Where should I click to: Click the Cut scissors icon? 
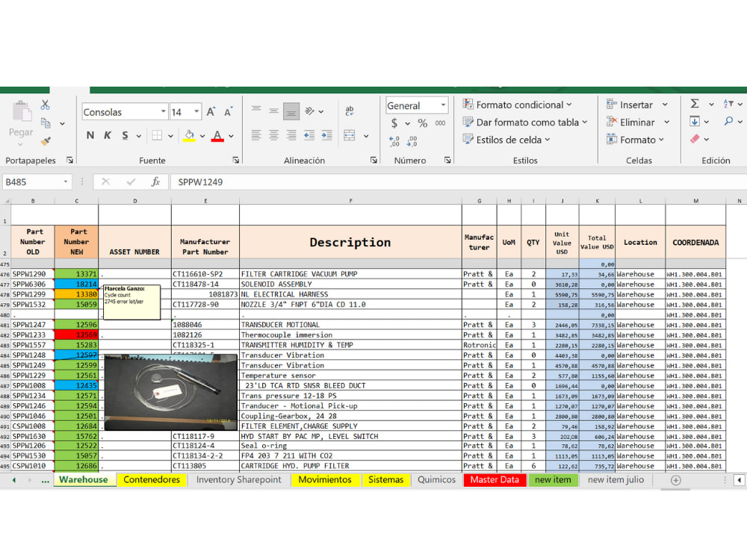(46, 105)
